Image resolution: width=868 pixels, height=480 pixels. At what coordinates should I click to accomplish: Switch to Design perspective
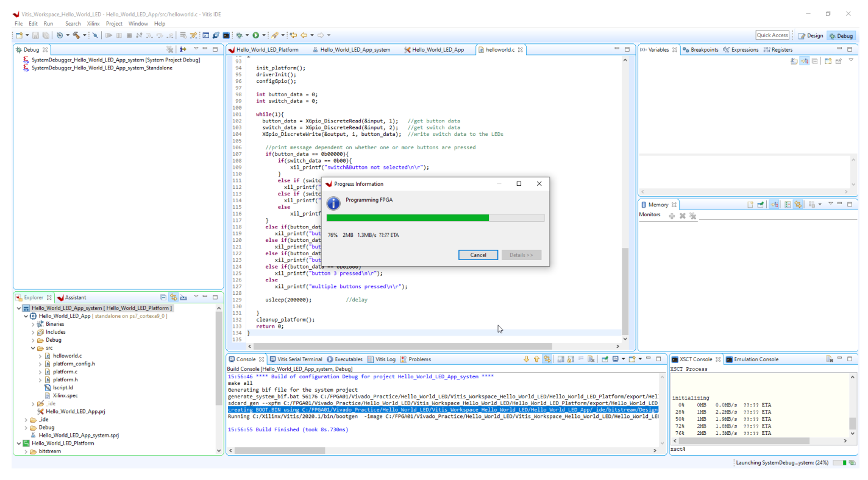tap(811, 35)
